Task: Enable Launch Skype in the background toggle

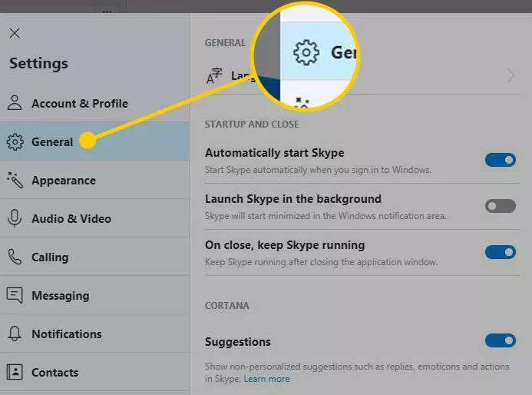Action: (x=501, y=206)
